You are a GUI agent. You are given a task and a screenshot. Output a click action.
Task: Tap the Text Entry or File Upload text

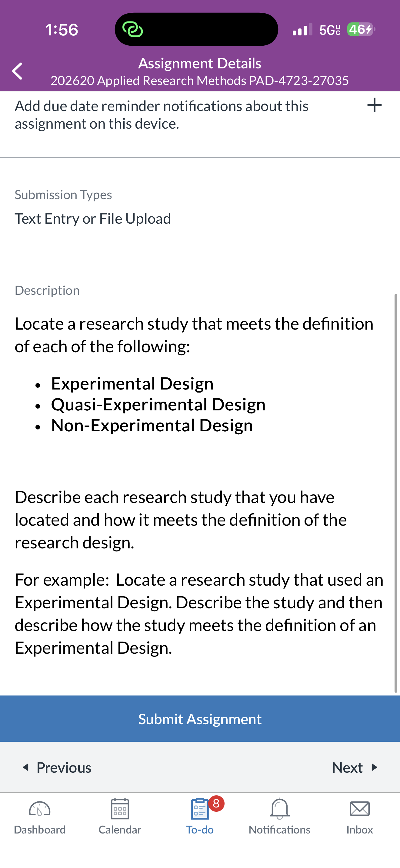(93, 219)
